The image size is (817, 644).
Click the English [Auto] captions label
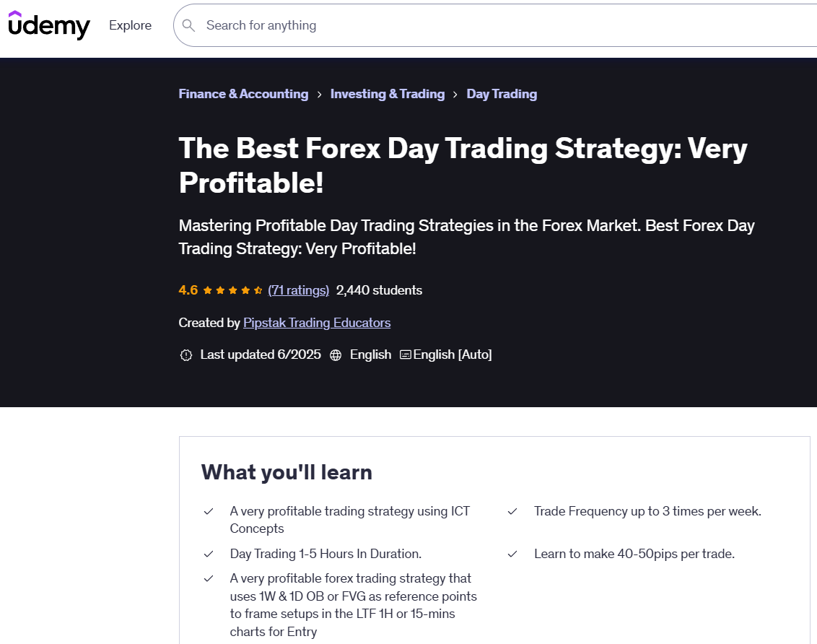coord(453,354)
